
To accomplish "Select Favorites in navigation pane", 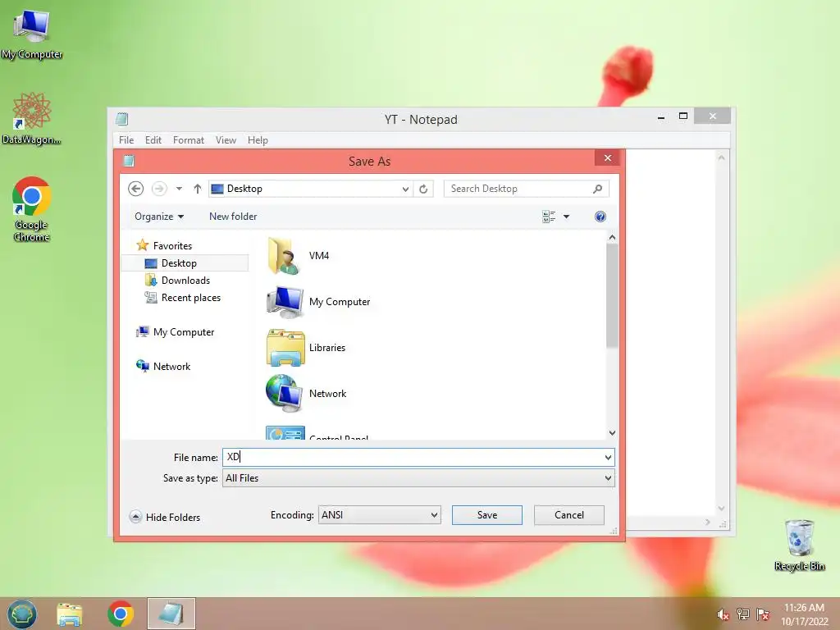I will [x=164, y=245].
